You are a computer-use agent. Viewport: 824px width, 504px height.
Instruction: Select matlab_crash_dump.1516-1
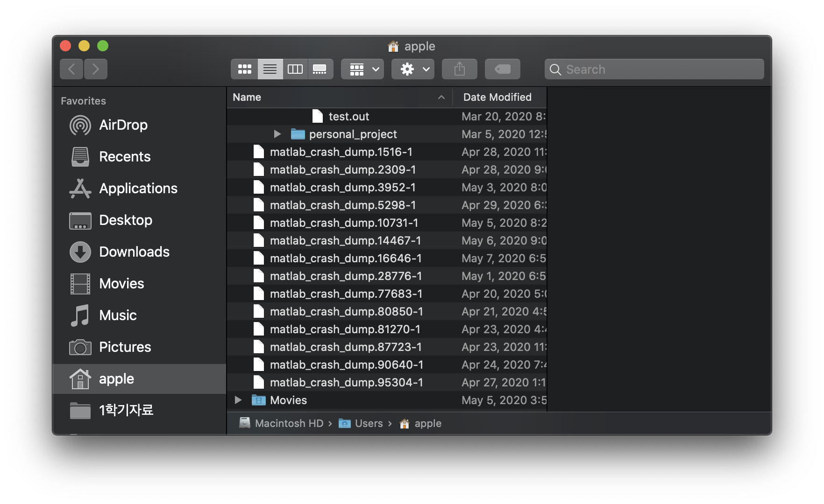coord(387,152)
